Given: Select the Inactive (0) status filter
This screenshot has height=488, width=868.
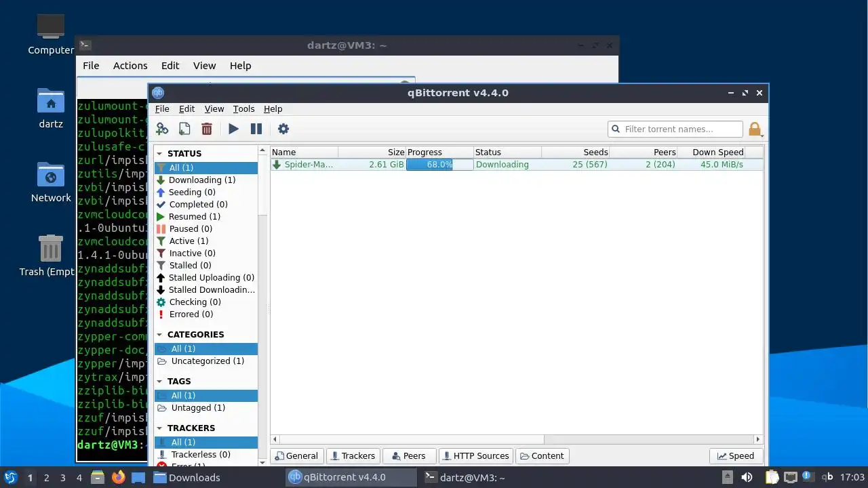Looking at the screenshot, I should click(206, 253).
